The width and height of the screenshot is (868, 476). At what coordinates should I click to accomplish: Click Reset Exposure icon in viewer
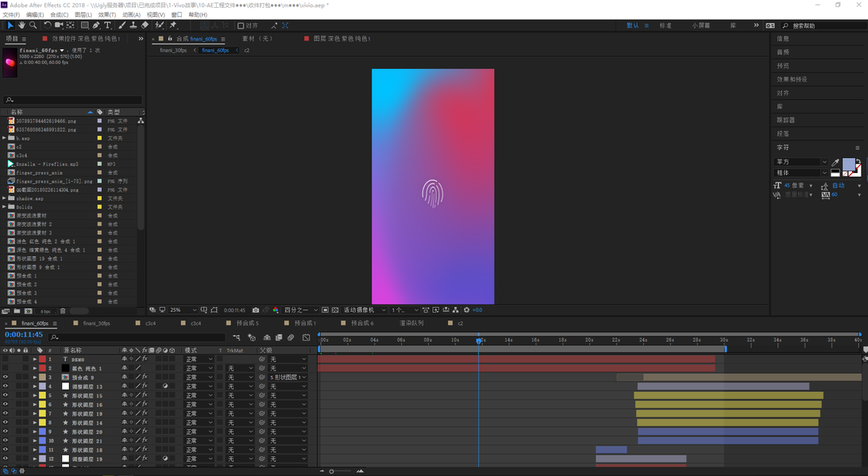[467, 310]
